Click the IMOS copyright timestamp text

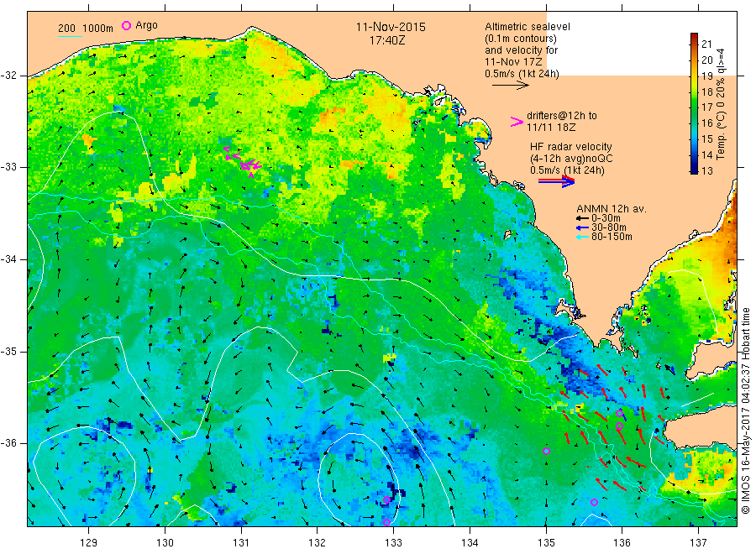click(747, 410)
